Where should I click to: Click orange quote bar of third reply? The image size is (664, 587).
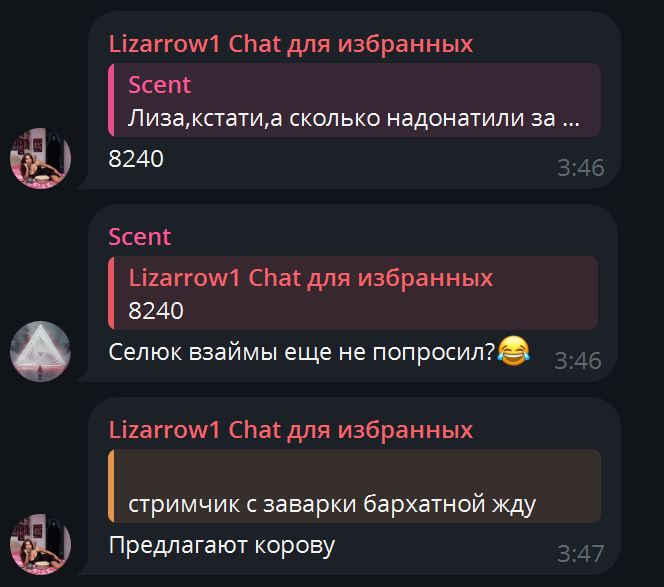point(111,486)
